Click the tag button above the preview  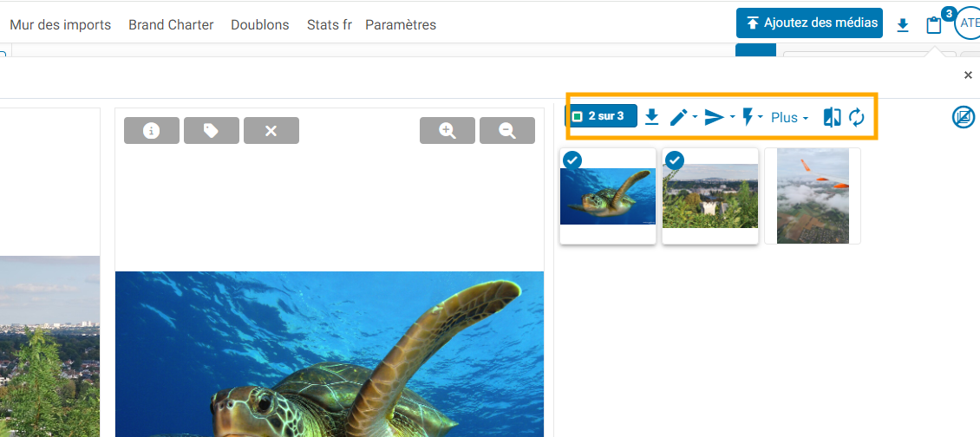click(212, 131)
